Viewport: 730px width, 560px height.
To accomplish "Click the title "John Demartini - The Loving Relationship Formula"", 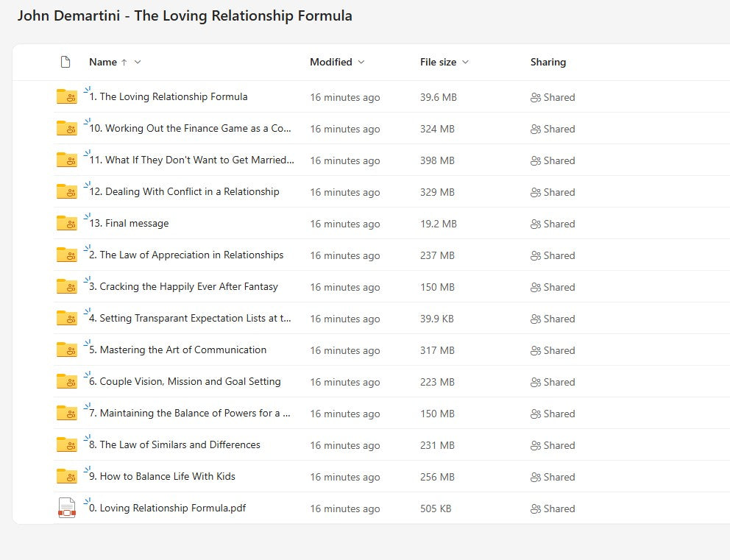I will (185, 15).
